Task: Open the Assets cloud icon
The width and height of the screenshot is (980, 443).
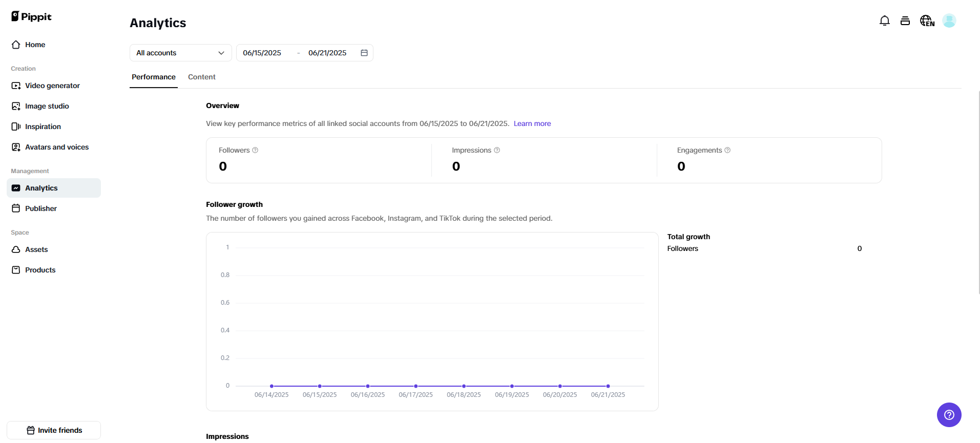Action: pos(16,249)
